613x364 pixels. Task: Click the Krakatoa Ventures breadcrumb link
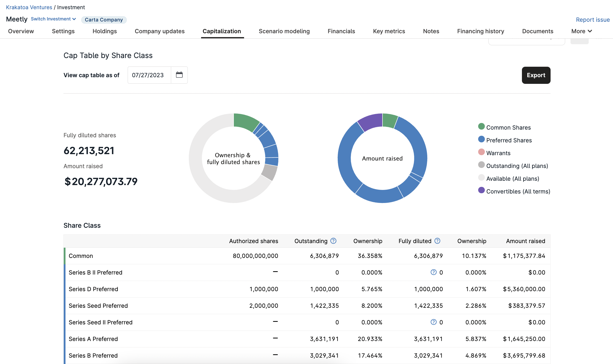[x=29, y=7]
